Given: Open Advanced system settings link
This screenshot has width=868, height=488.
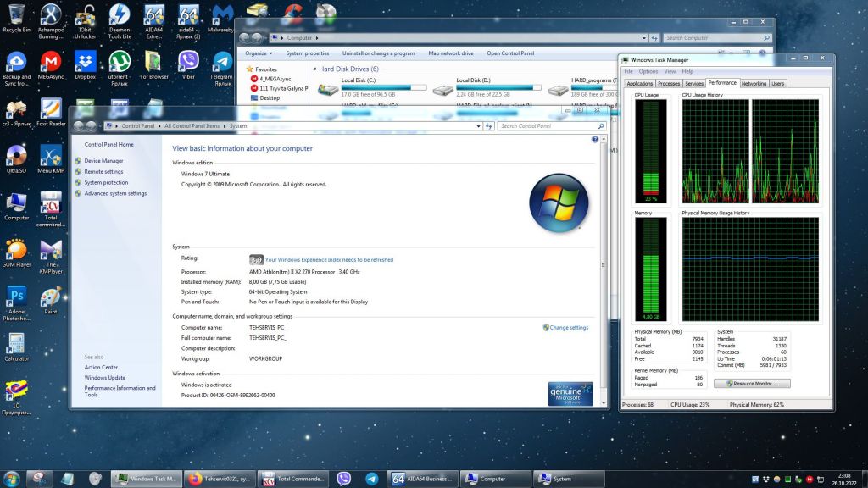Looking at the screenshot, I should (115, 193).
